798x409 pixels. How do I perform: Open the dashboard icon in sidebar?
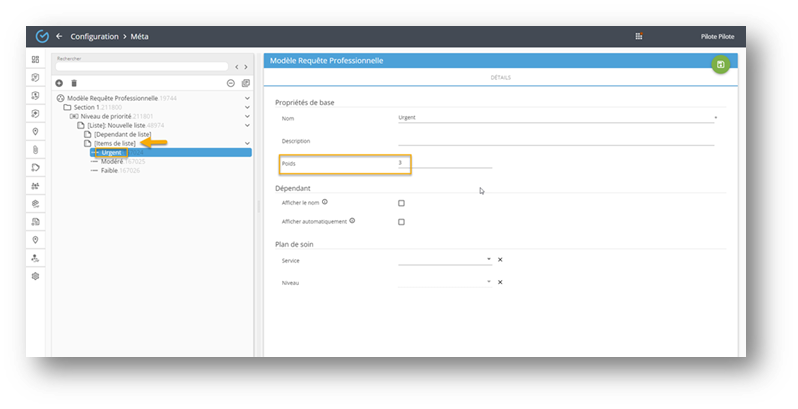click(36, 60)
